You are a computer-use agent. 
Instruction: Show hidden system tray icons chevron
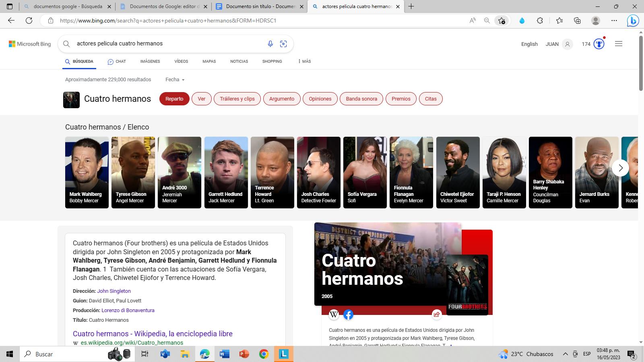[565, 354]
